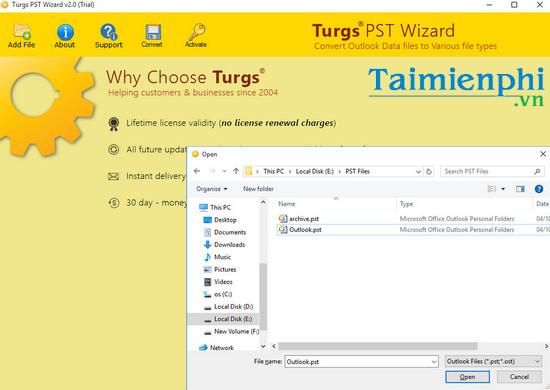Expand the view options dropdown arrow
Screen dimensions: 550x390
(503, 189)
